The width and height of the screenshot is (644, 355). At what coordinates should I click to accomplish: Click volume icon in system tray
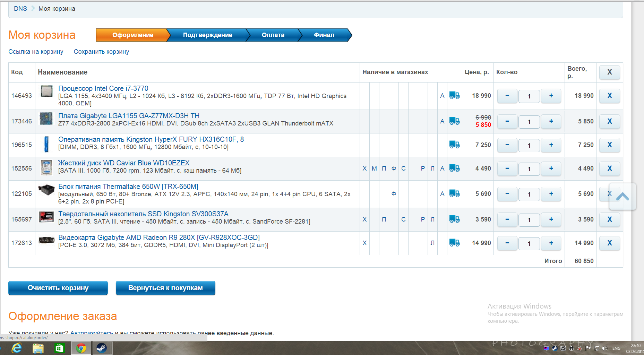tap(605, 348)
